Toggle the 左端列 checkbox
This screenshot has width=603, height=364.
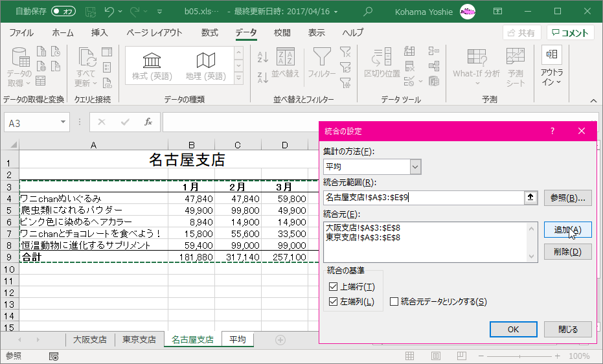[334, 301]
